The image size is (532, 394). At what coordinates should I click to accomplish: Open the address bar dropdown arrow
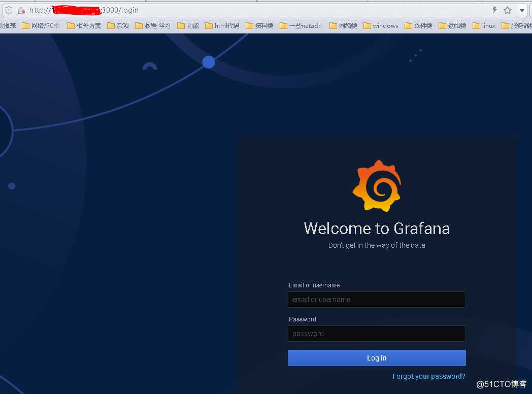pyautogui.click(x=522, y=10)
